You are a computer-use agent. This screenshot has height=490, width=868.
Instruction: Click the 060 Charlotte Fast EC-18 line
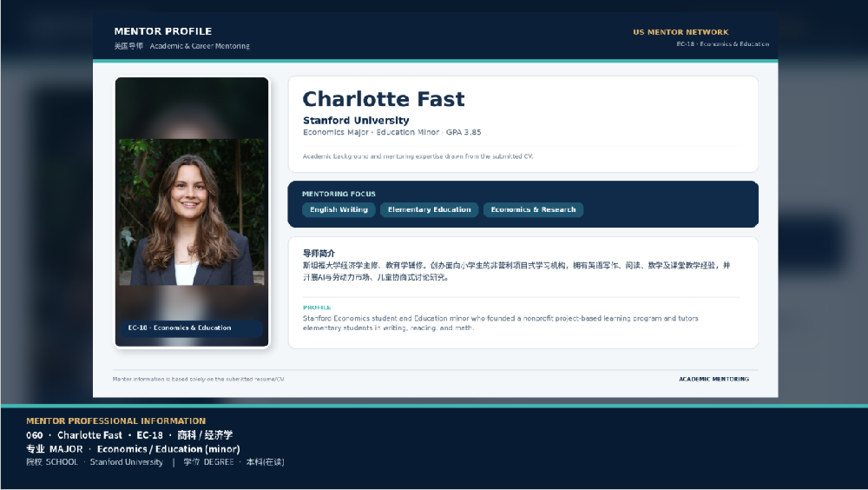(x=129, y=435)
